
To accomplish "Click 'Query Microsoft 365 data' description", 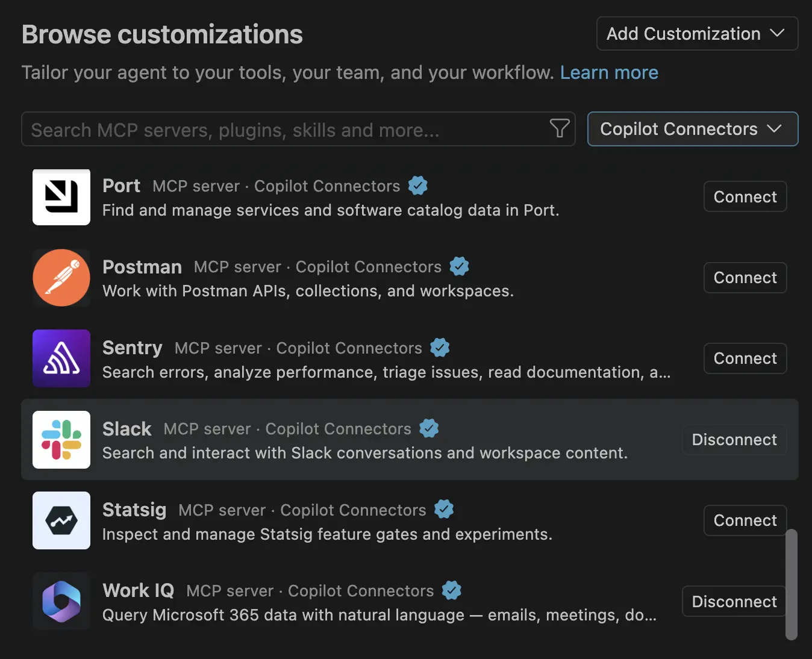I will click(x=379, y=615).
